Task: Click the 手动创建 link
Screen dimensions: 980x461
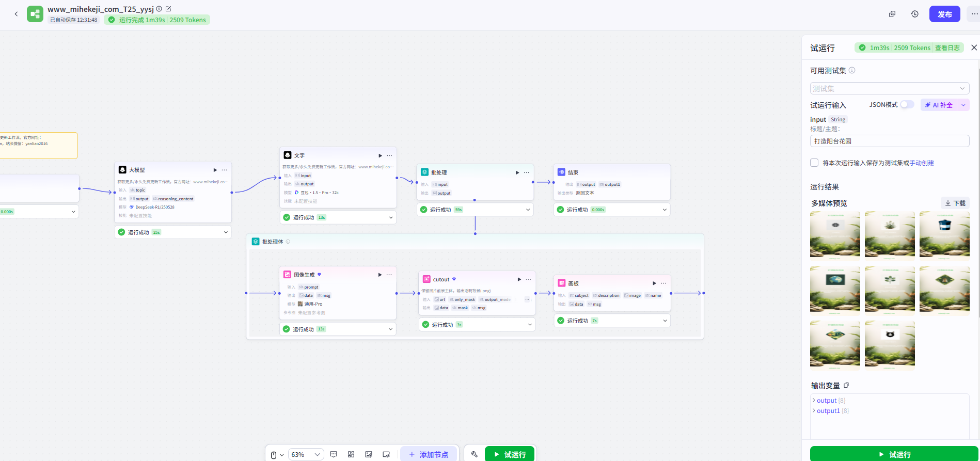Action: (922, 163)
